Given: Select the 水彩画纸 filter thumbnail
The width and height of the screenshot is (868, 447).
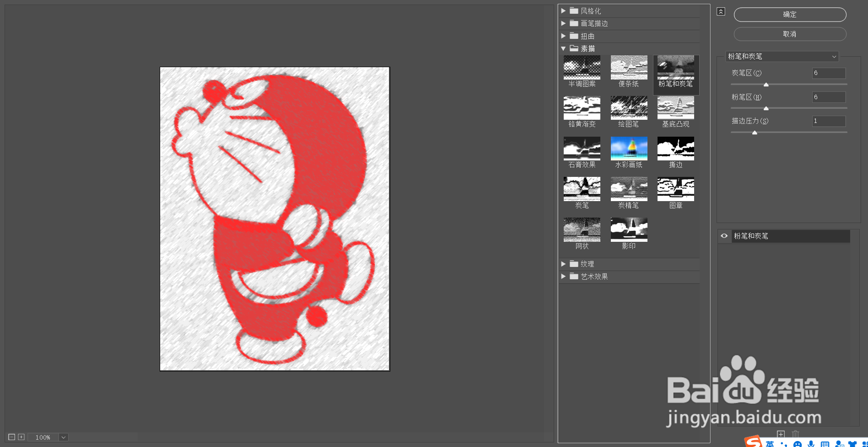Looking at the screenshot, I should click(629, 149).
